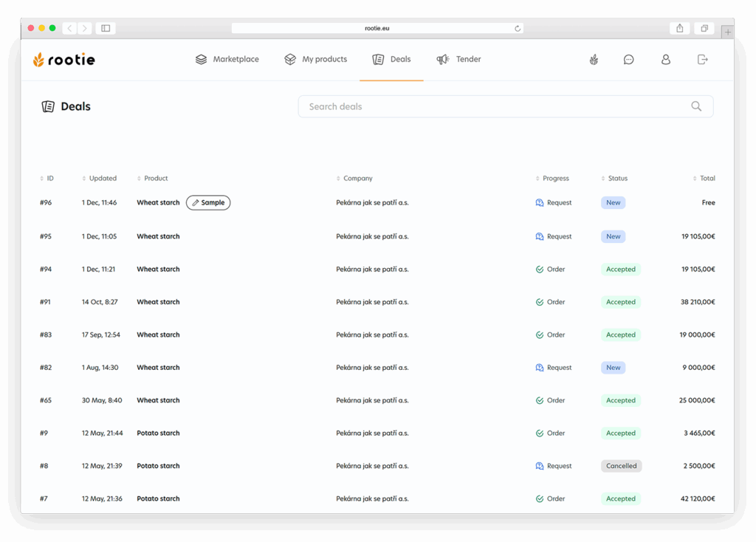Click the rootie logo
756x542 pixels.
[64, 60]
